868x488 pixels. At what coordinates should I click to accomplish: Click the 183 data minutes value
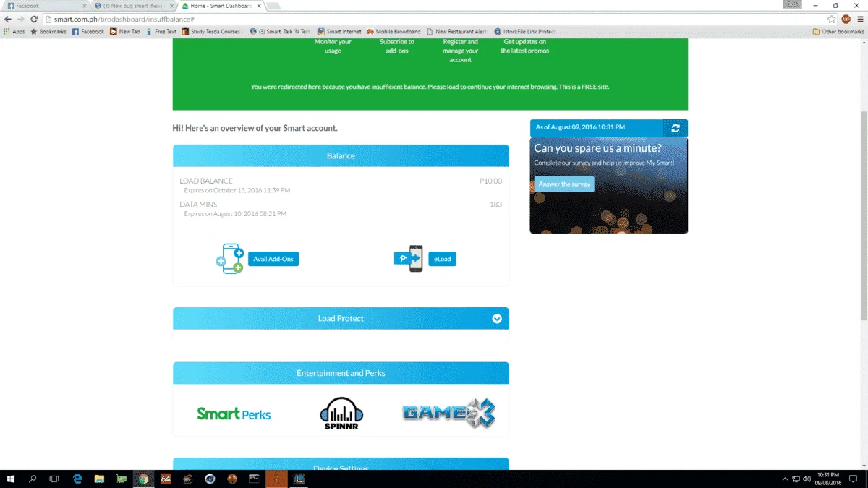[x=495, y=205]
